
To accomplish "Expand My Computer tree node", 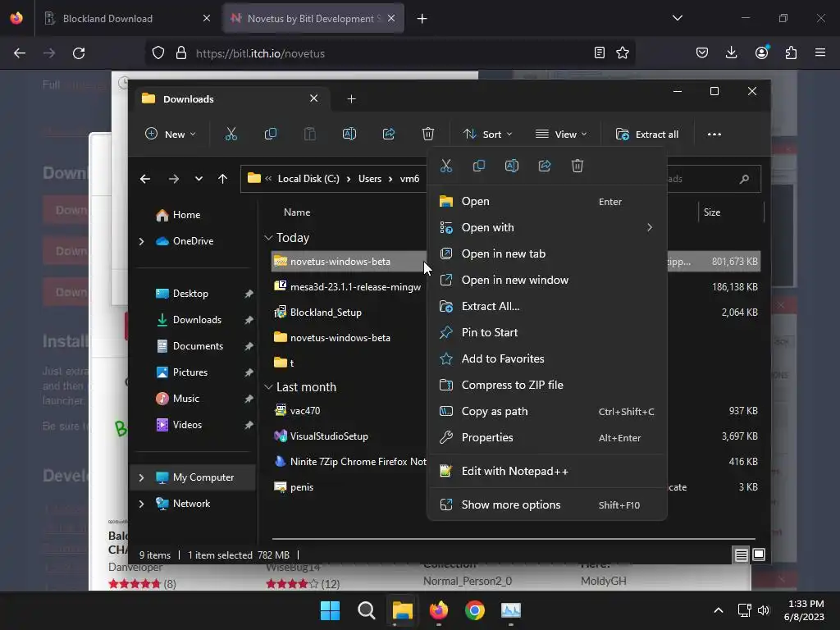I will click(141, 477).
